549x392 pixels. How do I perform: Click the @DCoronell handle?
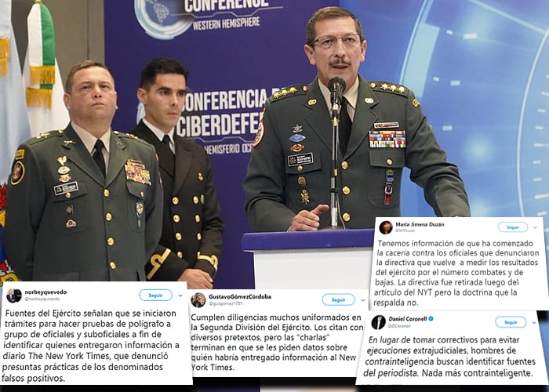(400, 326)
